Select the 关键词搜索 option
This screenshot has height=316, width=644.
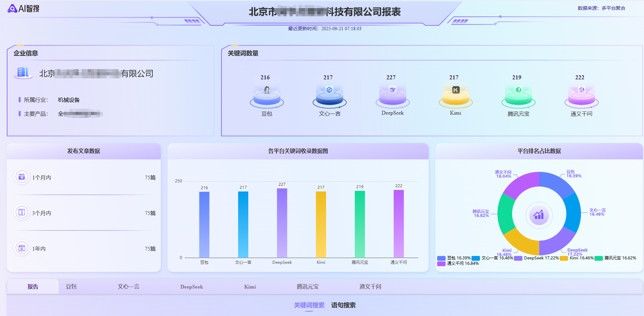(x=309, y=305)
